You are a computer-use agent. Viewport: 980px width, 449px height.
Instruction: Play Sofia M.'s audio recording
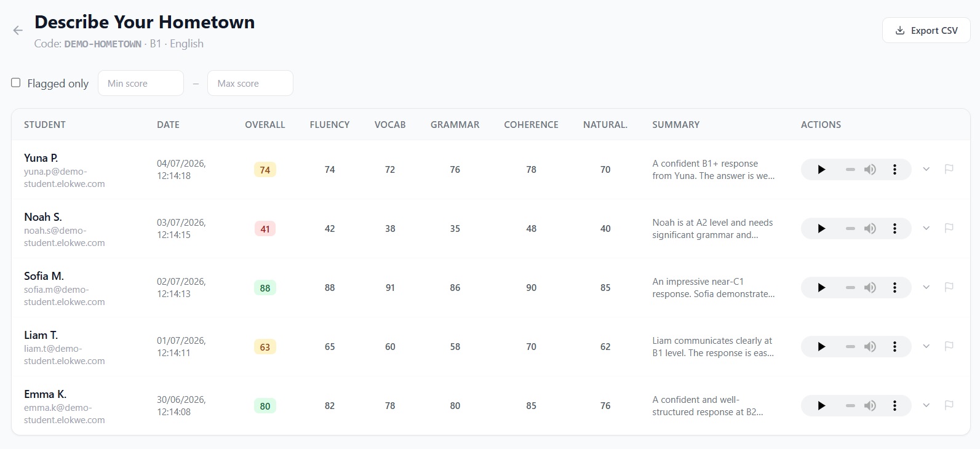821,288
